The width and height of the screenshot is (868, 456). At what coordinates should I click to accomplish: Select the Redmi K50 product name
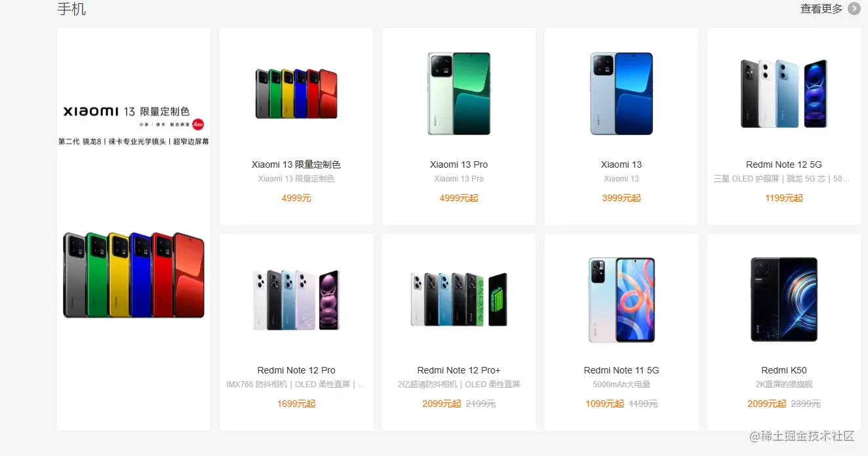(784, 370)
